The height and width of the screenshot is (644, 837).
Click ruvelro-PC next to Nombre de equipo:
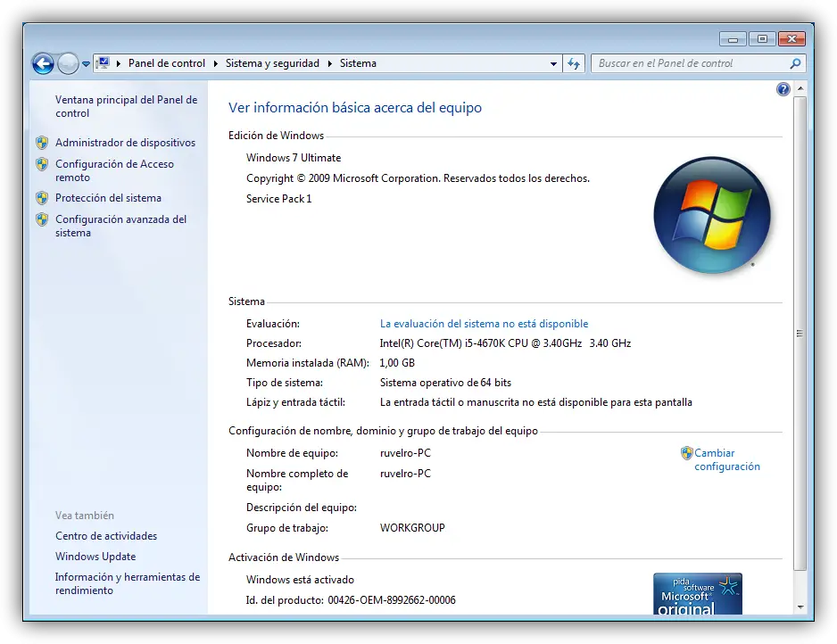[405, 453]
